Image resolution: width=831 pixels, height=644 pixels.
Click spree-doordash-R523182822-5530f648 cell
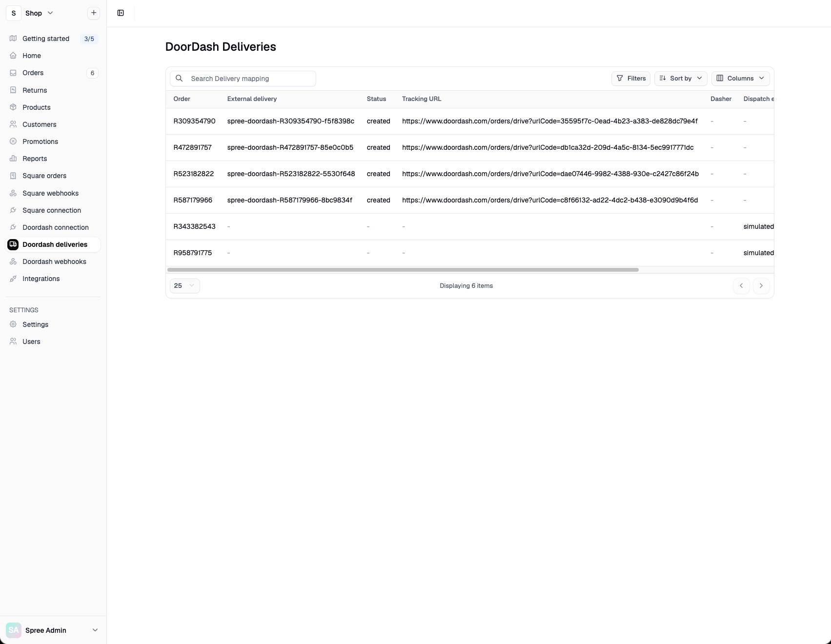click(291, 174)
